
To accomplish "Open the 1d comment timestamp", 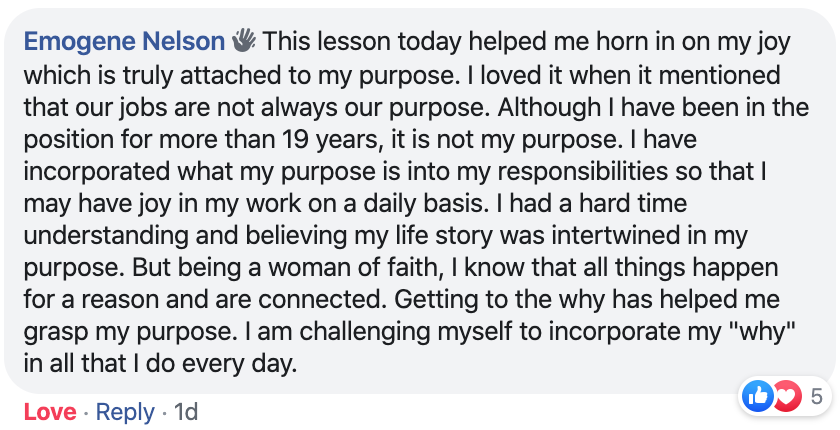I will pos(186,412).
